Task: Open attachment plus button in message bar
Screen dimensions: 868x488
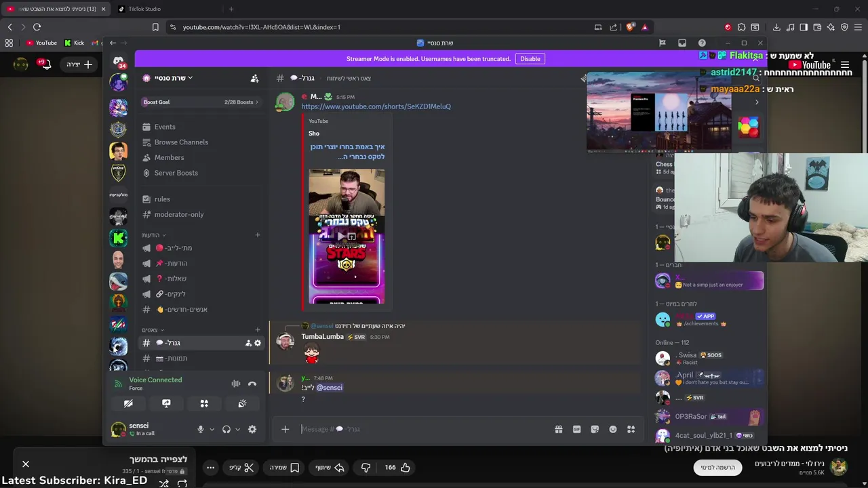Action: click(x=285, y=429)
